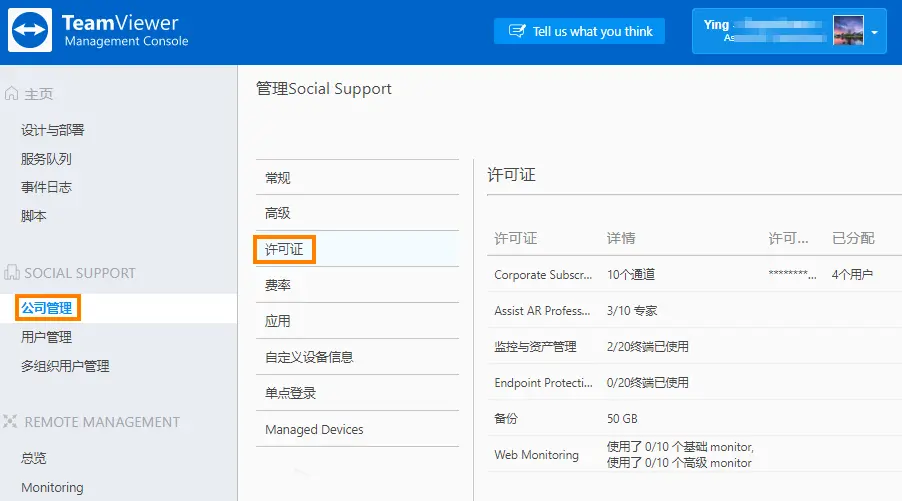Click the 3/10 专家 detail cell

(x=632, y=311)
